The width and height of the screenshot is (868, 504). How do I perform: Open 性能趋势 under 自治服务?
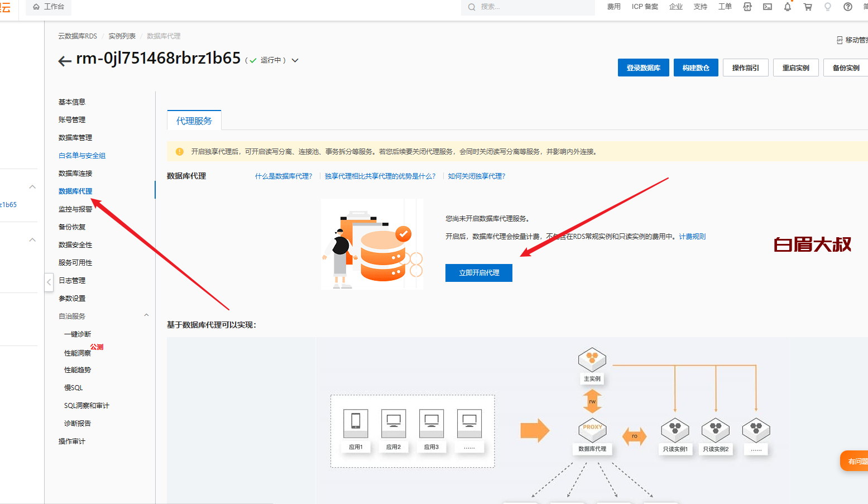point(78,370)
